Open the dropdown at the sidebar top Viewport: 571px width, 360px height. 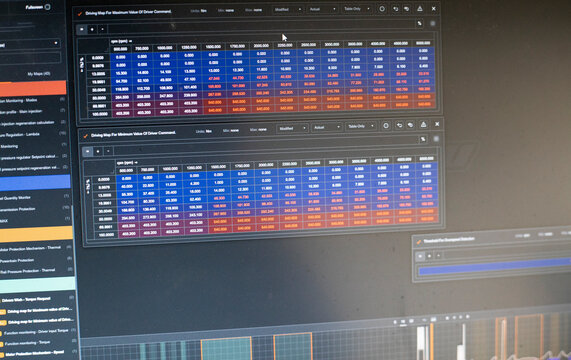pyautogui.click(x=30, y=43)
